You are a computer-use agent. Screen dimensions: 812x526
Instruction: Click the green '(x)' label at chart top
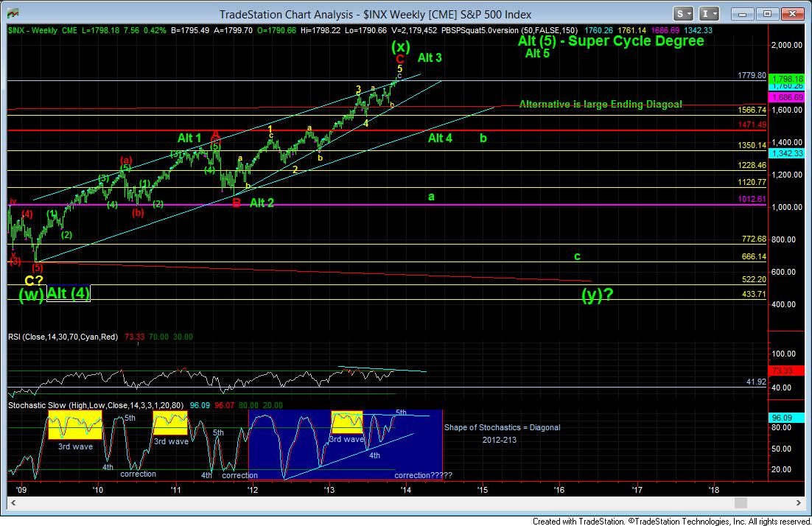[x=400, y=46]
